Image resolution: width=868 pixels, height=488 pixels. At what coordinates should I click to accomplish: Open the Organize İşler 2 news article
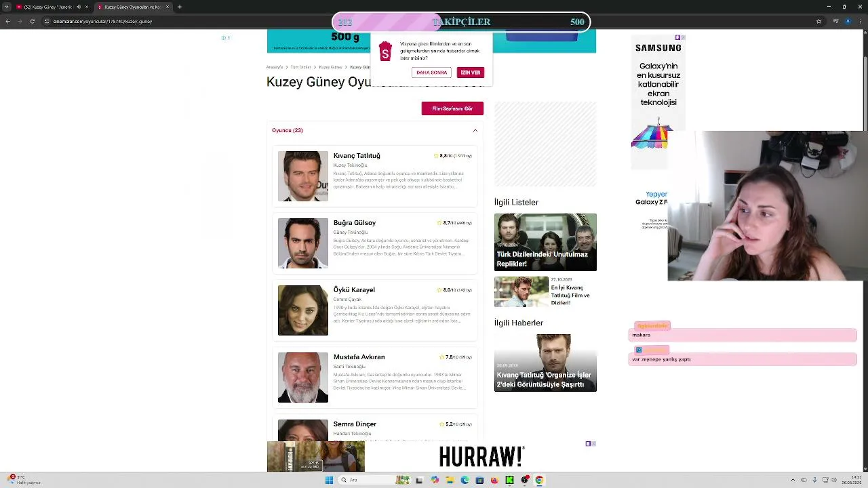point(545,363)
